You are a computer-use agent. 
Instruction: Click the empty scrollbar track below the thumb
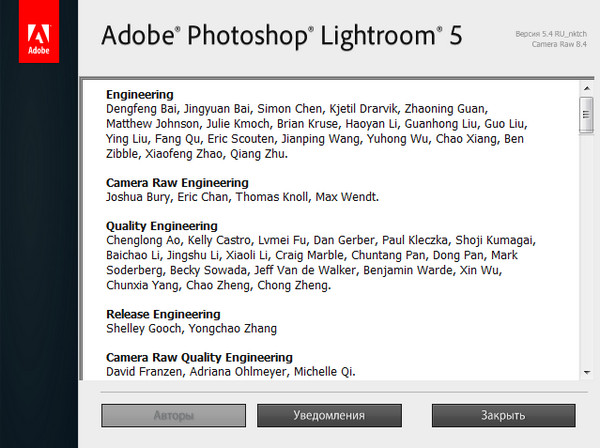(586, 250)
